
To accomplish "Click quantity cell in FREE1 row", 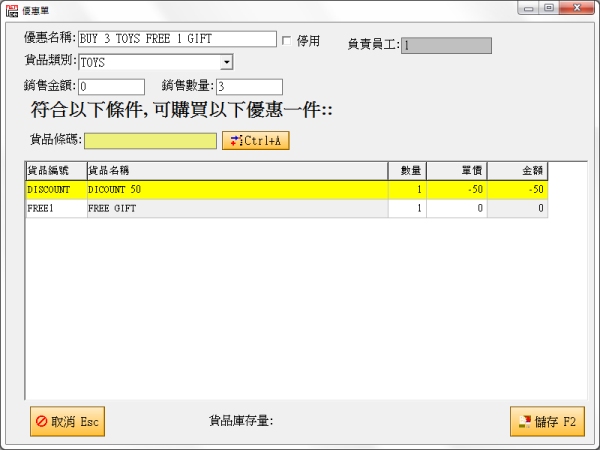I will [x=407, y=208].
